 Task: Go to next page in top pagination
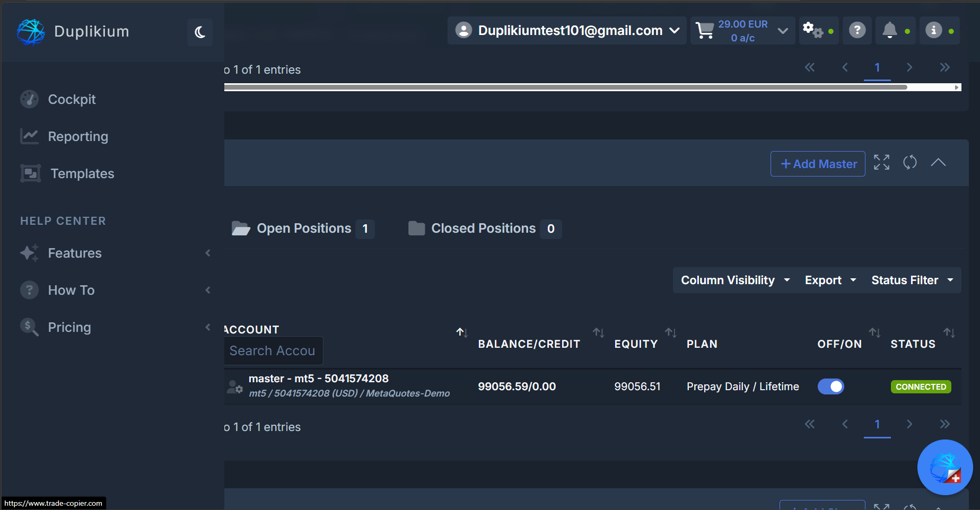pos(909,67)
